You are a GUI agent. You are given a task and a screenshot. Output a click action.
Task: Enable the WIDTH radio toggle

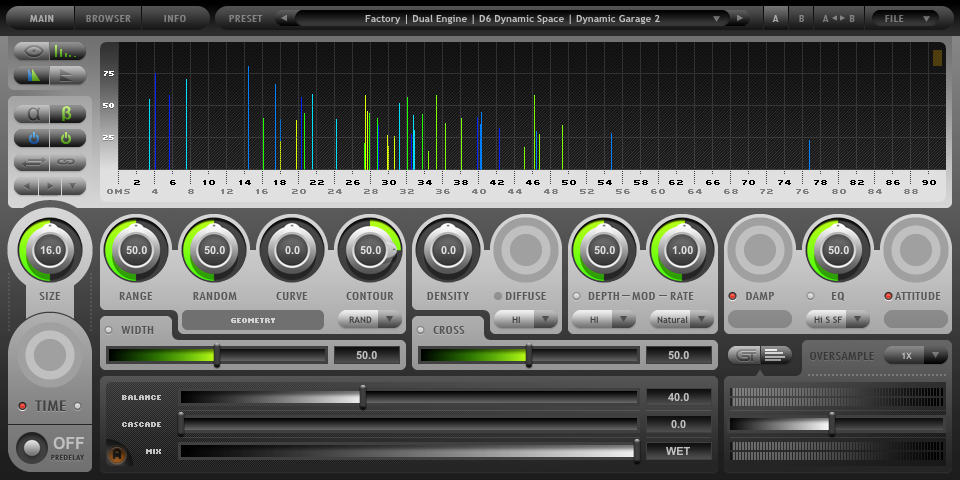coord(109,330)
